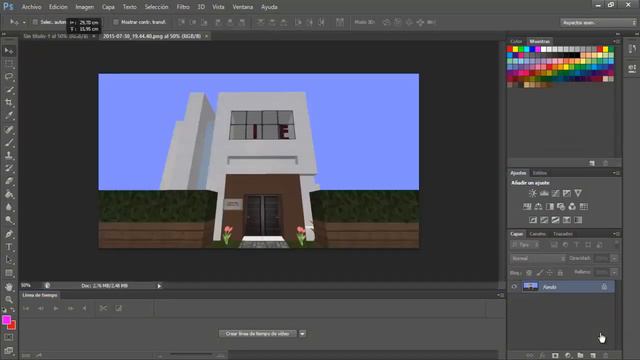Enable Mostrar contr. transf. checkbox
Image resolution: width=640 pixels, height=360 pixels.
(x=116, y=22)
